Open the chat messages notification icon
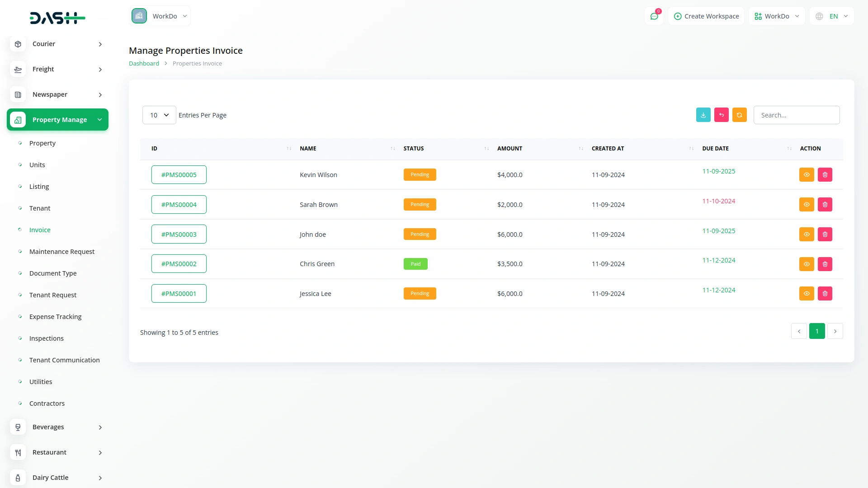868x488 pixels. (654, 16)
